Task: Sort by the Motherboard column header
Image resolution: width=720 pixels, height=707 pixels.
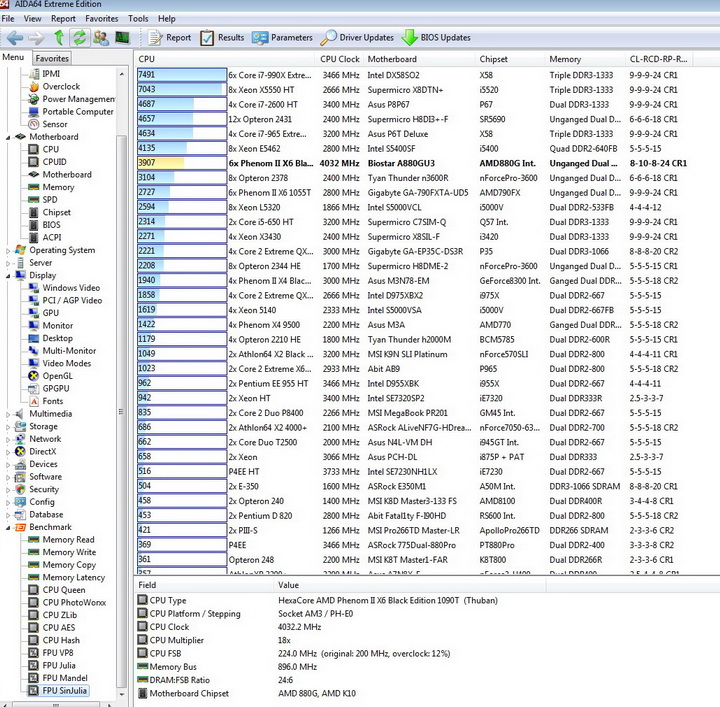Action: click(419, 59)
